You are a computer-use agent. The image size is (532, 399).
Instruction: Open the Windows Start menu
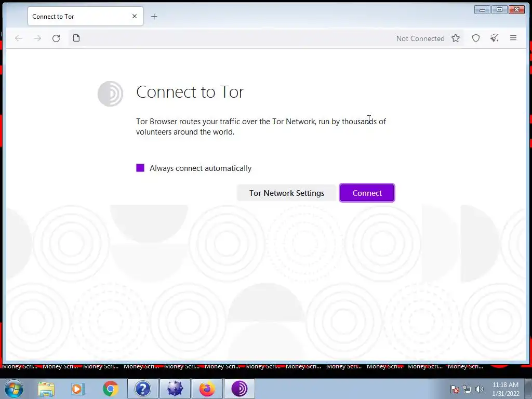pyautogui.click(x=14, y=389)
